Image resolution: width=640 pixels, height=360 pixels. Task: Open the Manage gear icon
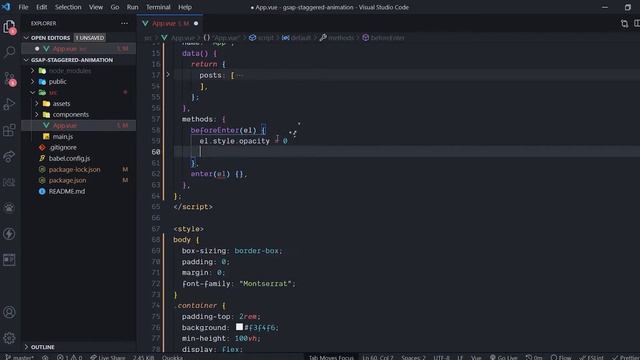click(9, 338)
